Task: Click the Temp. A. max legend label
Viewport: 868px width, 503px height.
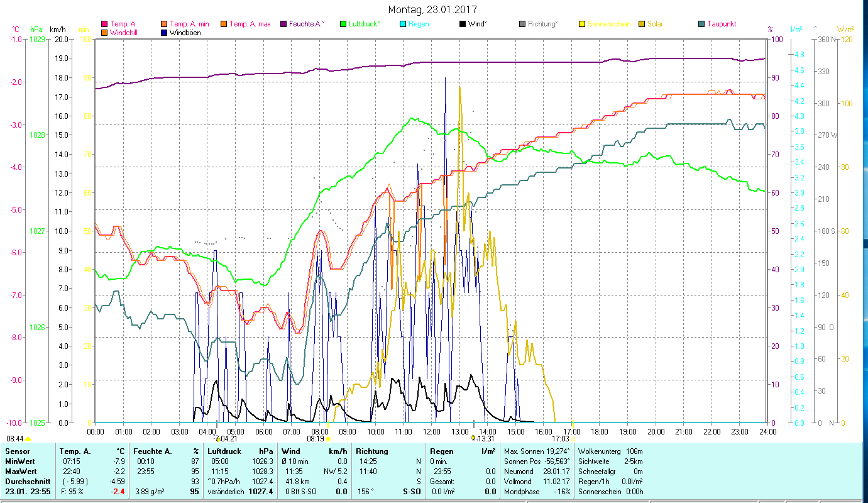Action: coord(250,25)
